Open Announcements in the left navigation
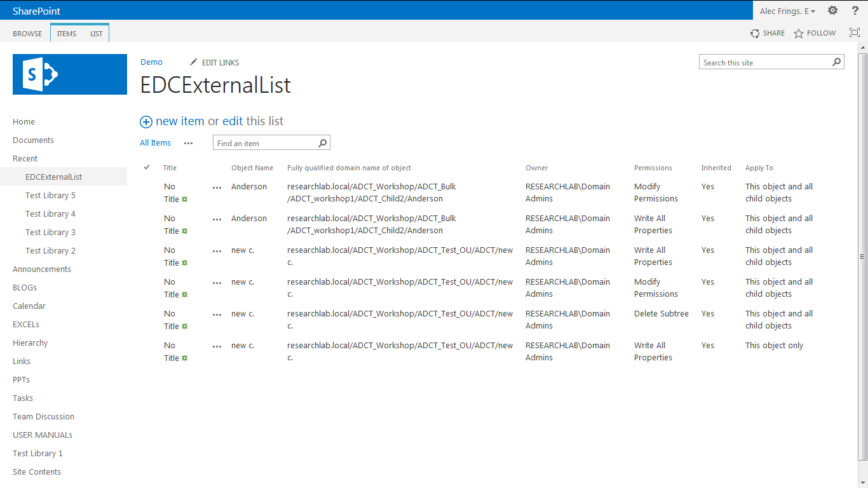 point(42,269)
